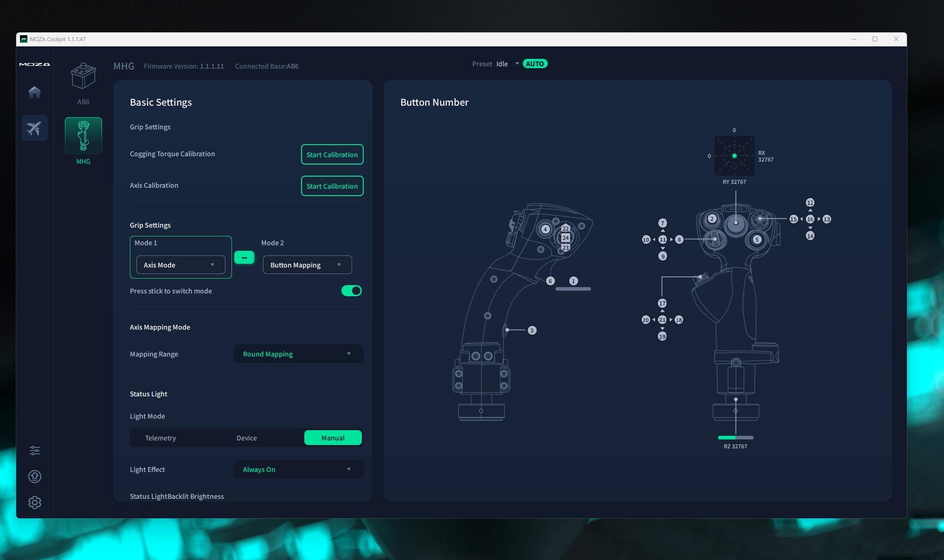Click hat up button 7

pyautogui.click(x=662, y=223)
